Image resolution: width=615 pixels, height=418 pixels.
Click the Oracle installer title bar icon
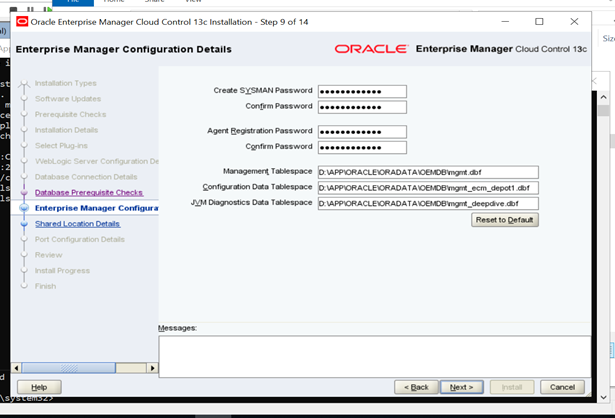click(23, 22)
